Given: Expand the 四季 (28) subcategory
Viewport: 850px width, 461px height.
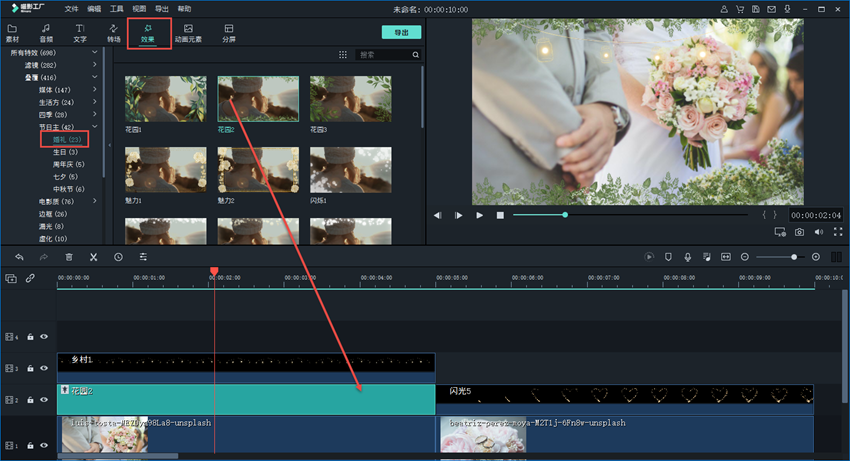Looking at the screenshot, I should (x=95, y=114).
